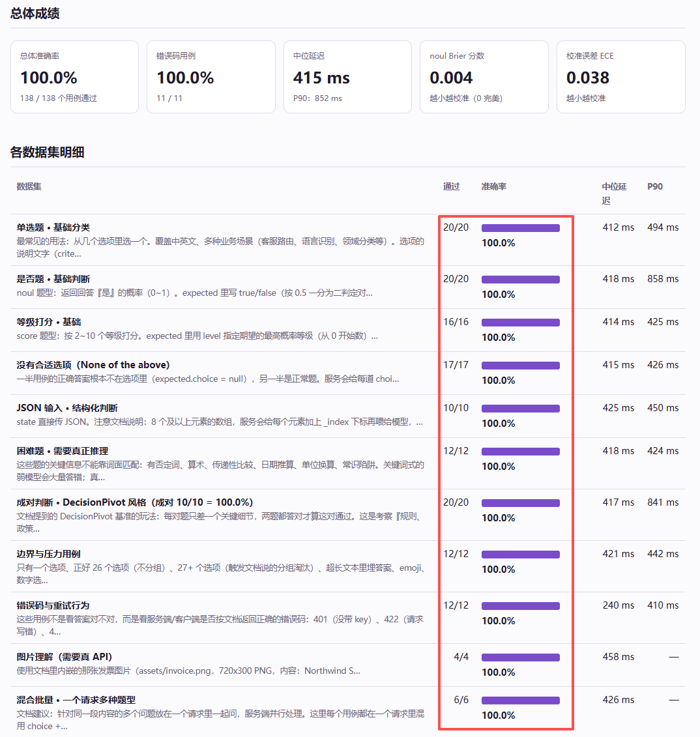Click the '11 / 11' error case count

pos(169,98)
